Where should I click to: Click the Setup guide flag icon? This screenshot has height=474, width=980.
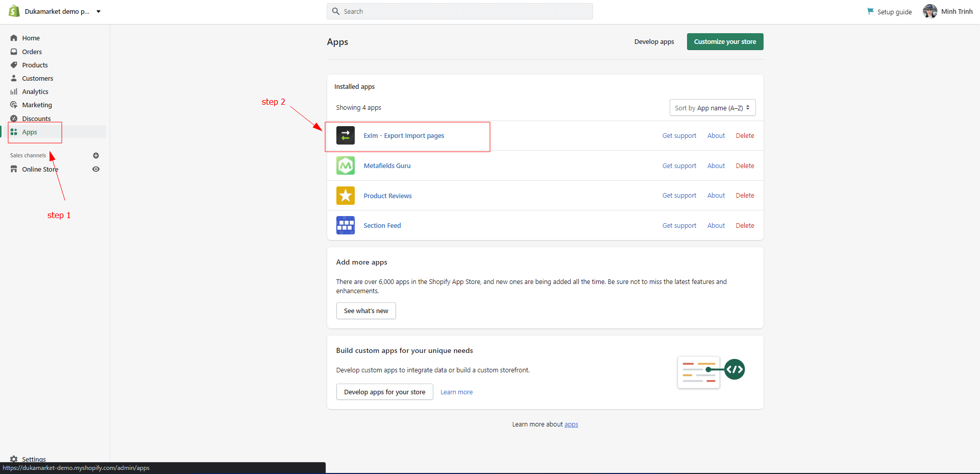pyautogui.click(x=870, y=11)
